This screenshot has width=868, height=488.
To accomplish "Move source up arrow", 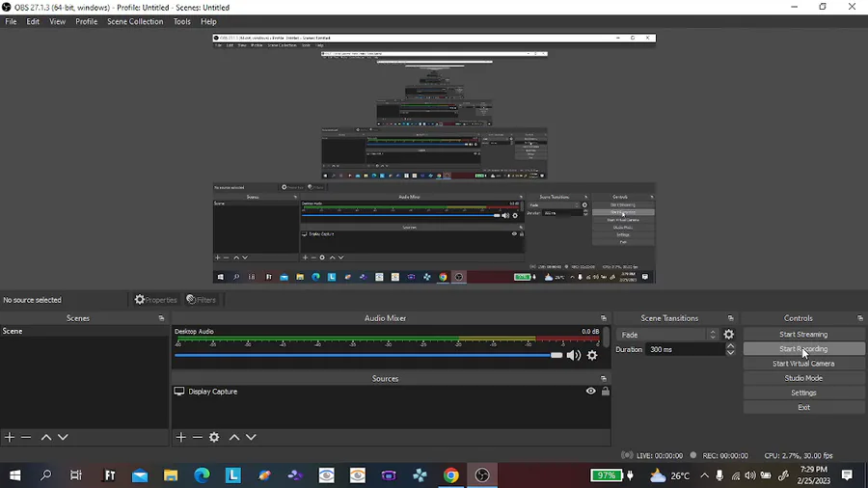I will click(234, 437).
